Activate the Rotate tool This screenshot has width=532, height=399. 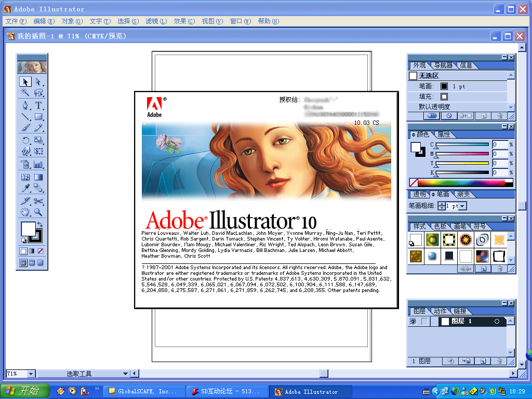point(25,140)
